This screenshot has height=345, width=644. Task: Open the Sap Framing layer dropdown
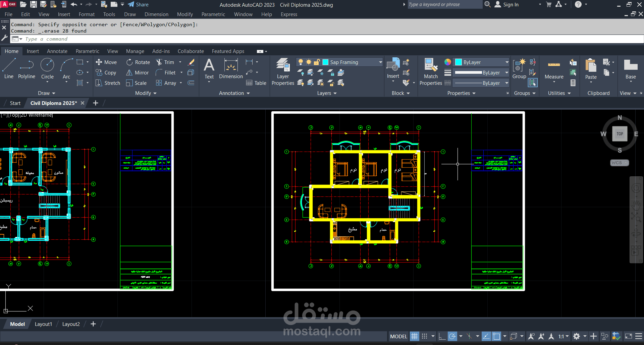380,62
